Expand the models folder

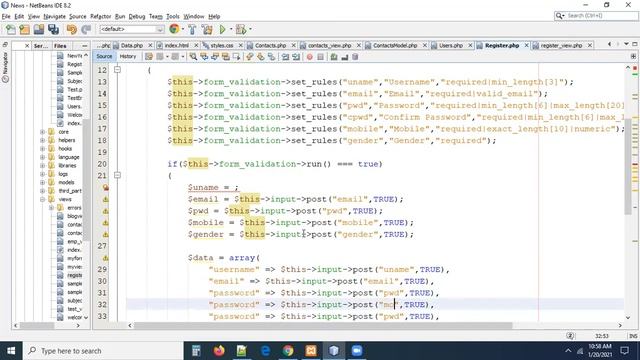pyautogui.click(x=42, y=182)
